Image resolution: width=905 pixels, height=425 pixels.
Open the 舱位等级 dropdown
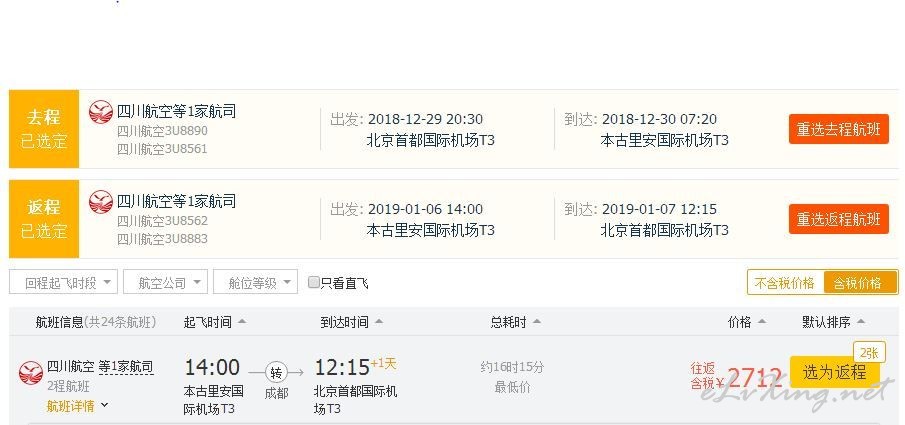pyautogui.click(x=256, y=282)
